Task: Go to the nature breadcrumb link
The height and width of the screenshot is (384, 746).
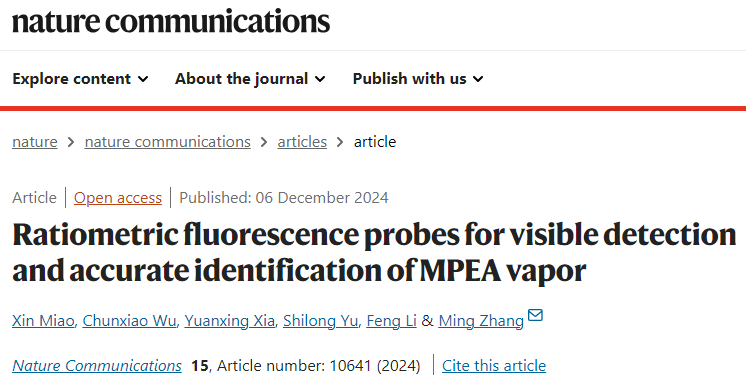Action: (x=35, y=142)
